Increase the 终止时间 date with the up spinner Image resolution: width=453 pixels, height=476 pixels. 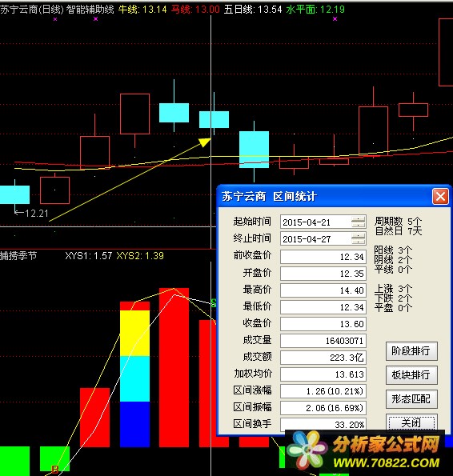pyautogui.click(x=359, y=235)
